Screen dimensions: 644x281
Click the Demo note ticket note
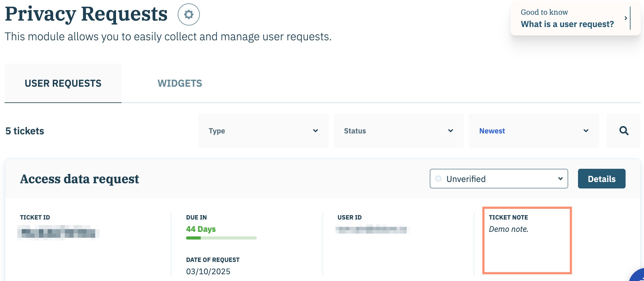point(508,229)
